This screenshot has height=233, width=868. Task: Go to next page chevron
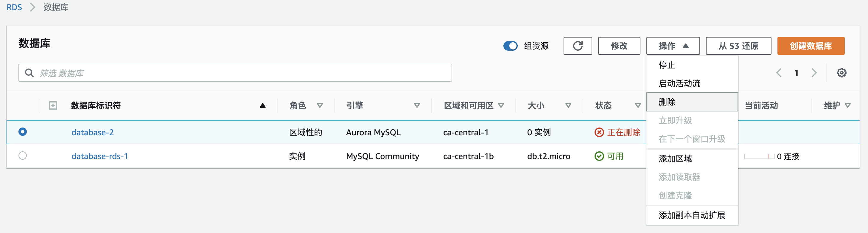pos(814,73)
